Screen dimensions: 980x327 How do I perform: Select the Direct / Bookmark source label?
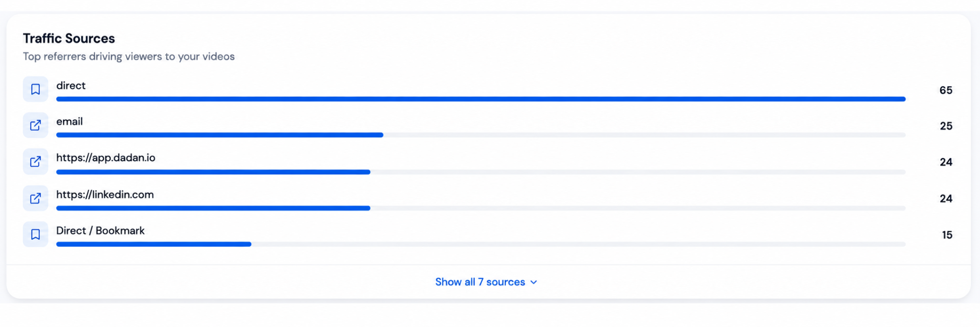100,231
